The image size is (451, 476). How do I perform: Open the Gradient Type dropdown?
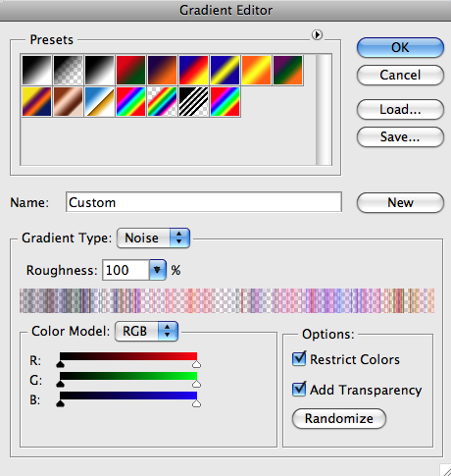[x=153, y=238]
